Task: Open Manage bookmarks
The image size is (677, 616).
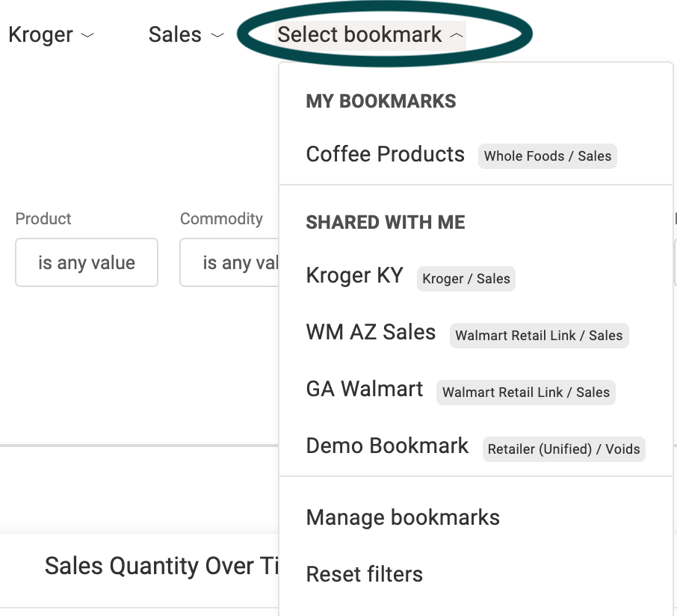Action: click(403, 517)
